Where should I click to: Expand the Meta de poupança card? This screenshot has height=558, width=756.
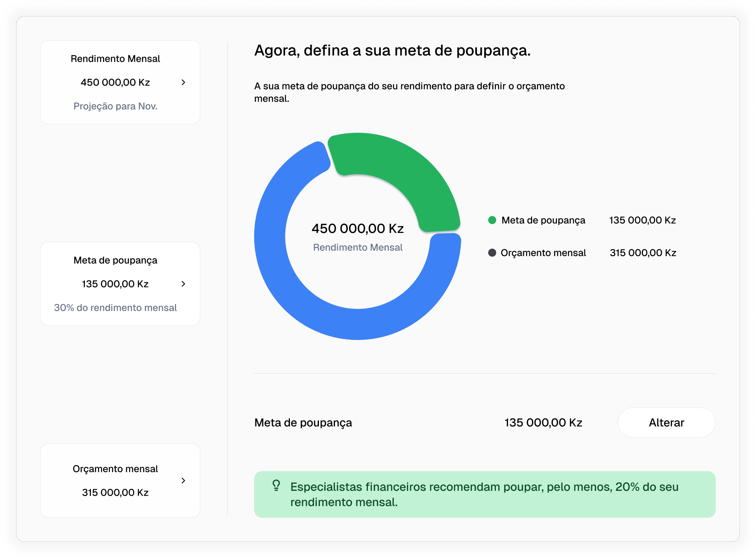183,284
